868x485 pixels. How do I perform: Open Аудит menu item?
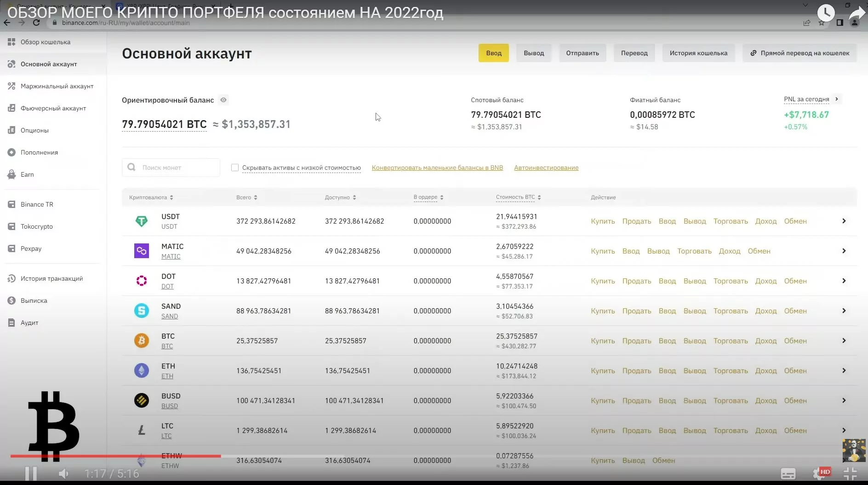coord(29,323)
